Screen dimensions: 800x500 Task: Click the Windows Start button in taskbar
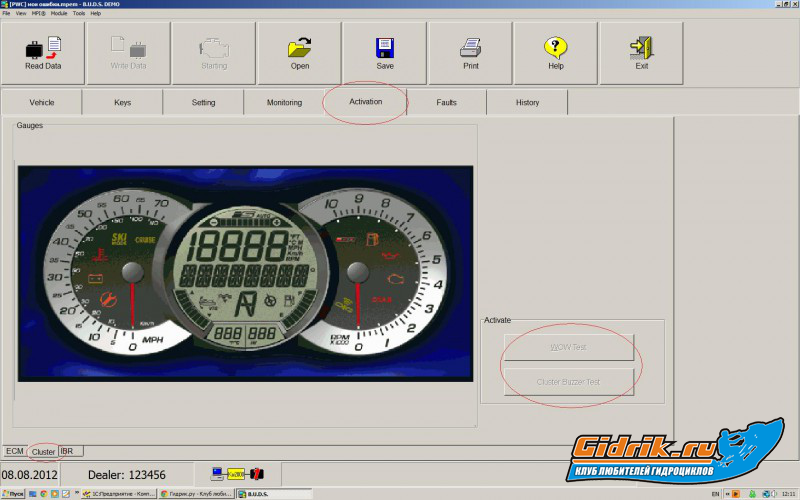coord(12,494)
